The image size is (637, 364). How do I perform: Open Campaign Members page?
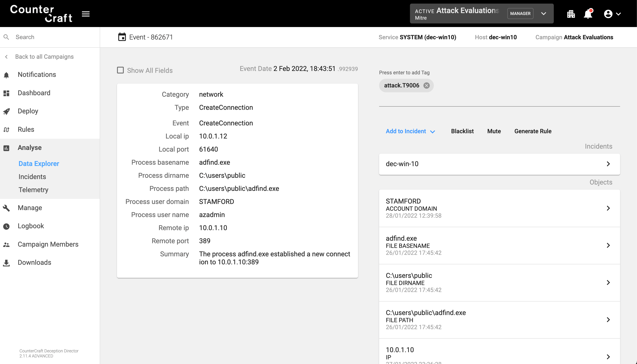(x=48, y=244)
